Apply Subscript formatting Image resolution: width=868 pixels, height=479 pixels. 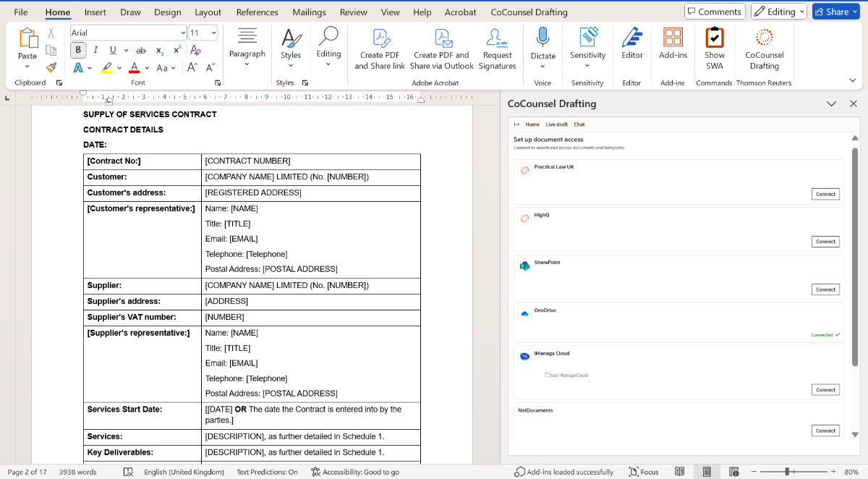(160, 50)
